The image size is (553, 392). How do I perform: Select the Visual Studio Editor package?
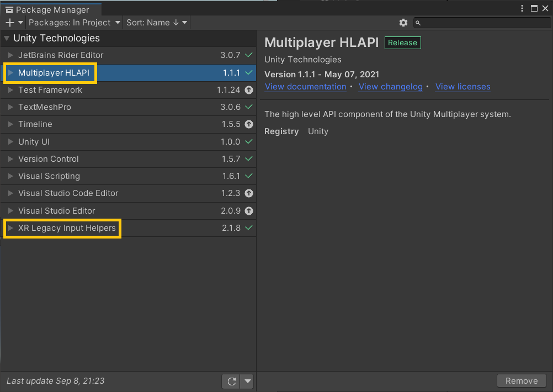coord(129,211)
